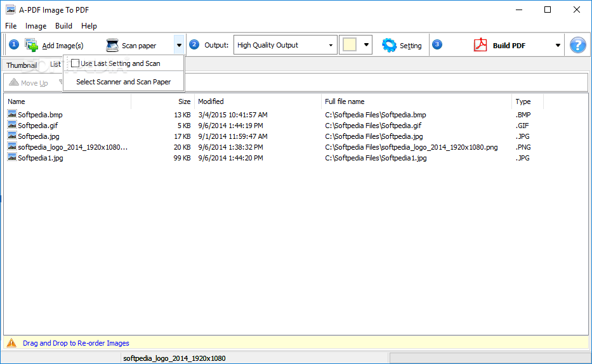This screenshot has width=592, height=364.
Task: Open help with the question mark icon
Action: (x=577, y=45)
